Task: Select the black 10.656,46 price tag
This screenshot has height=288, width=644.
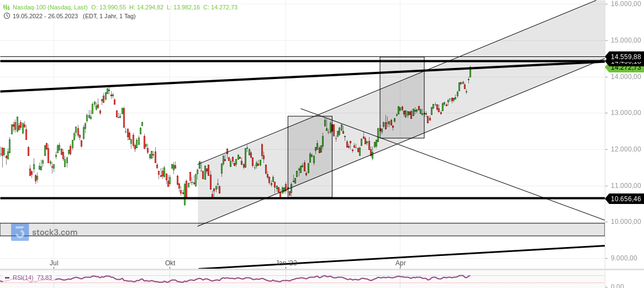Action: 624,199
